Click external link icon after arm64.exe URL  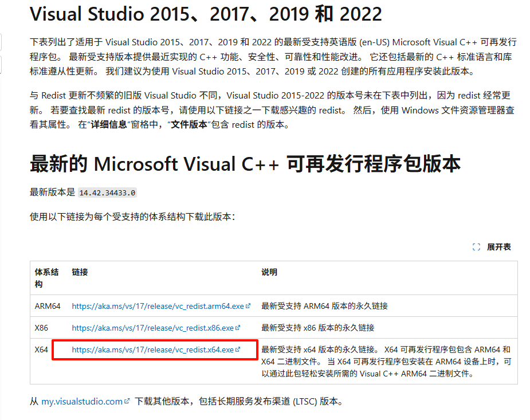click(x=248, y=306)
